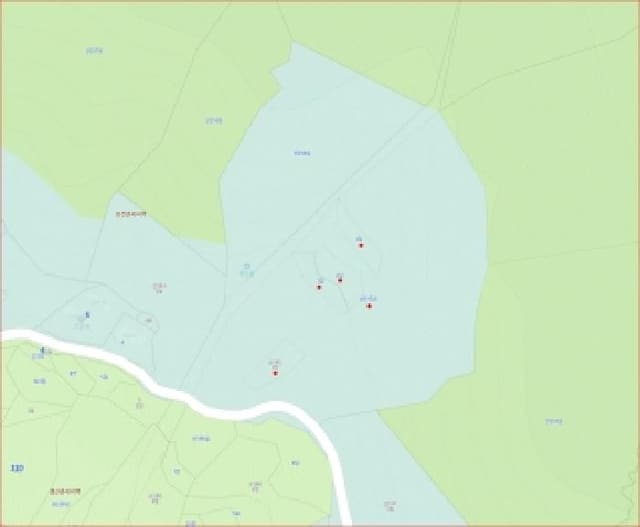Screen dimensions: 640x527
Task: Click the blue label in the upper middle green region
Action: coord(213,121)
